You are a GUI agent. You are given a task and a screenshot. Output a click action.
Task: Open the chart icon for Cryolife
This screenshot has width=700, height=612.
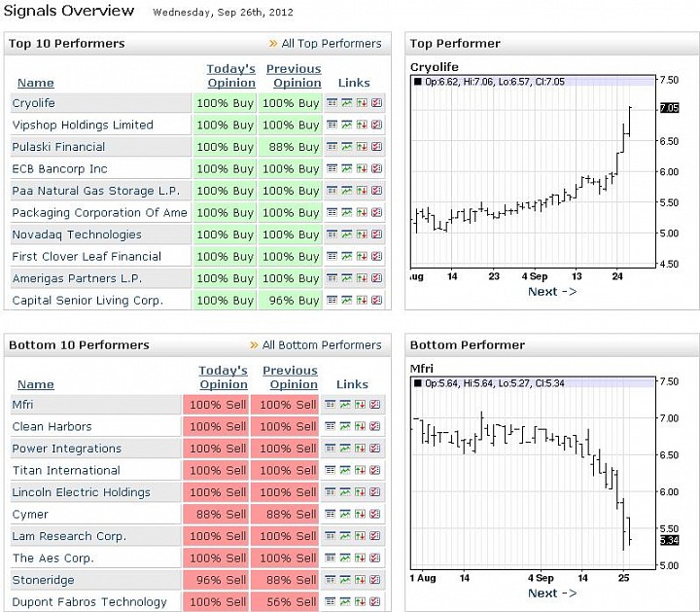[347, 103]
